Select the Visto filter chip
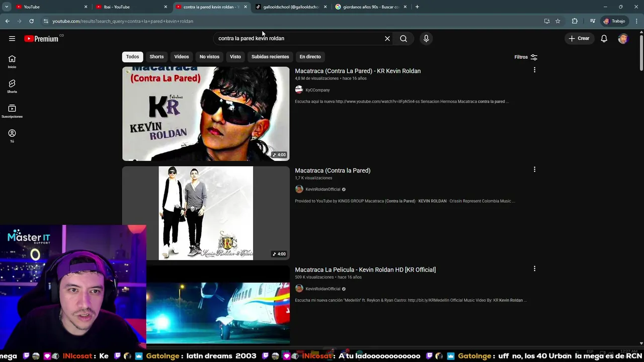This screenshot has height=362, width=644. click(235, 57)
